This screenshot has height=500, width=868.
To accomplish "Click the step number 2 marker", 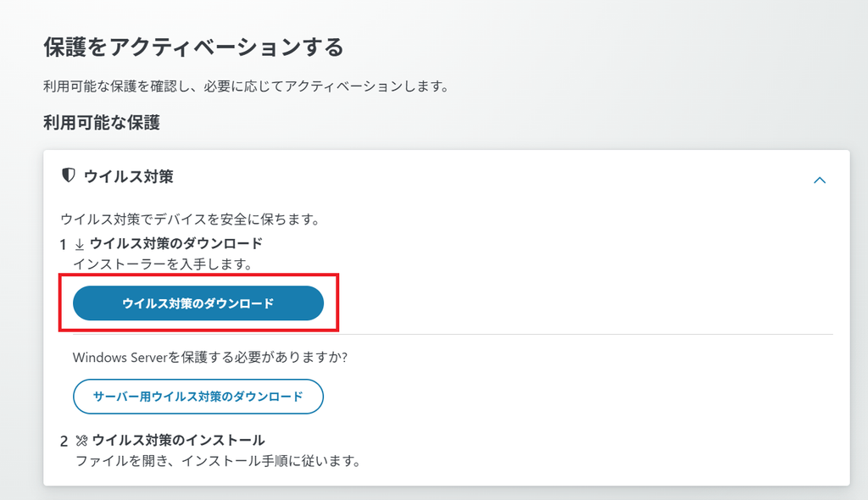I will pos(64,442).
